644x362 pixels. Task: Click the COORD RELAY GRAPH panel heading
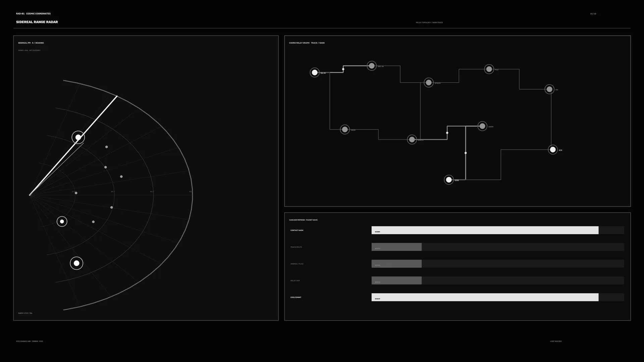click(x=307, y=43)
